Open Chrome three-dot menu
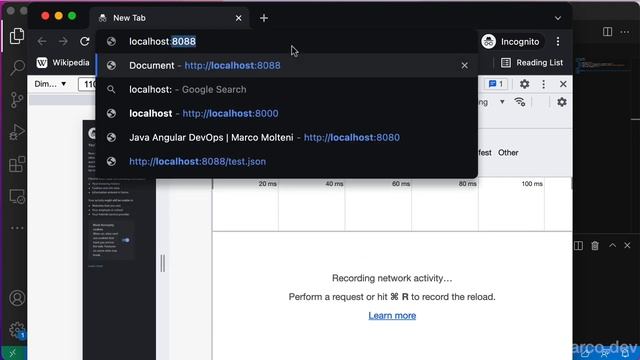This screenshot has width=640, height=360. [x=558, y=41]
